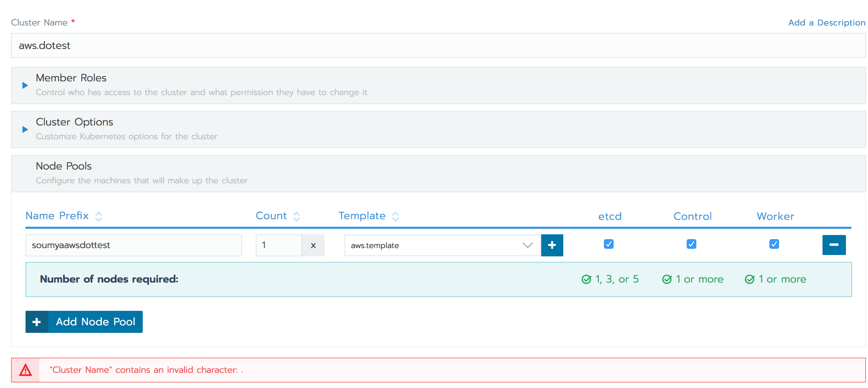Image resolution: width=868 pixels, height=388 pixels.
Task: Click the invalid character error message text
Action: coord(146,370)
